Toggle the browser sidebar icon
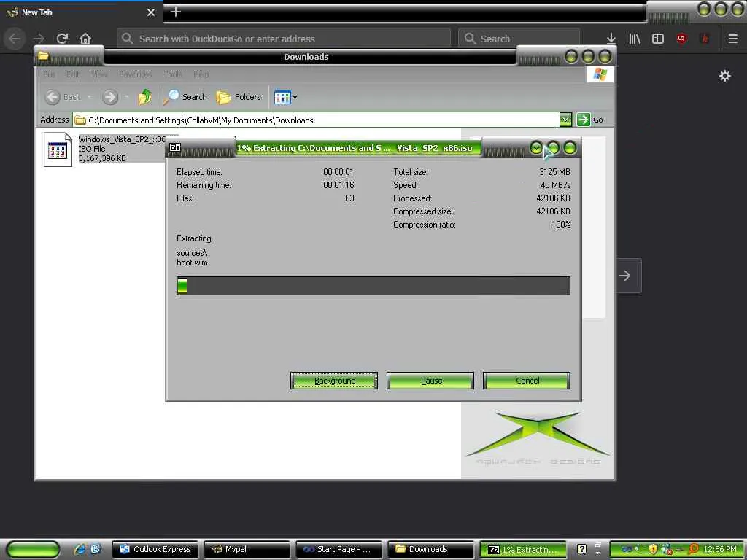 click(x=658, y=39)
